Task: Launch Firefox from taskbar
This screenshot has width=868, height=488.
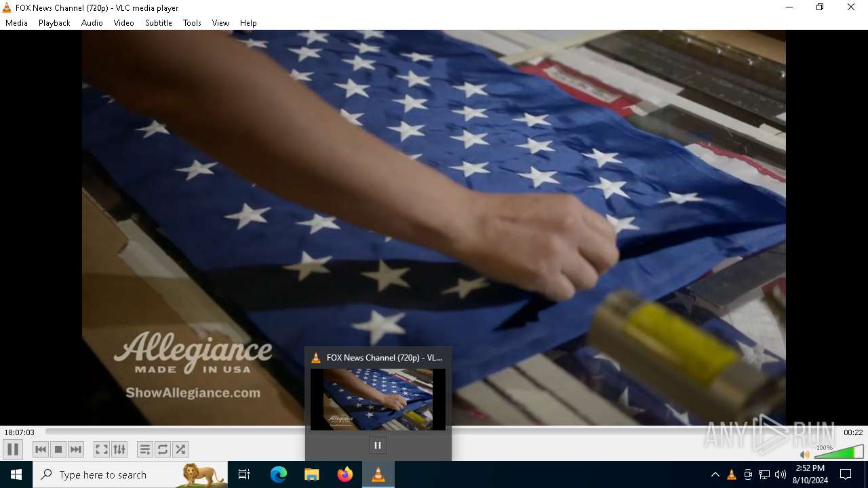Action: coord(345,474)
